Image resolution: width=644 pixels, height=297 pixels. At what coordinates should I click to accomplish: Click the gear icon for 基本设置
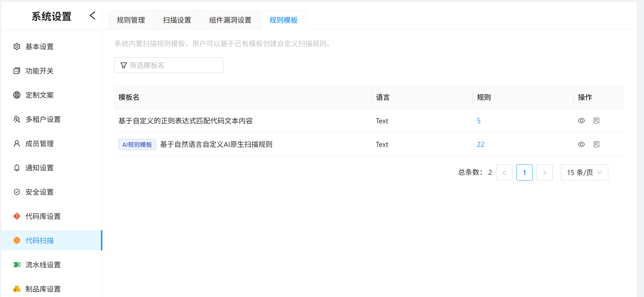(17, 47)
